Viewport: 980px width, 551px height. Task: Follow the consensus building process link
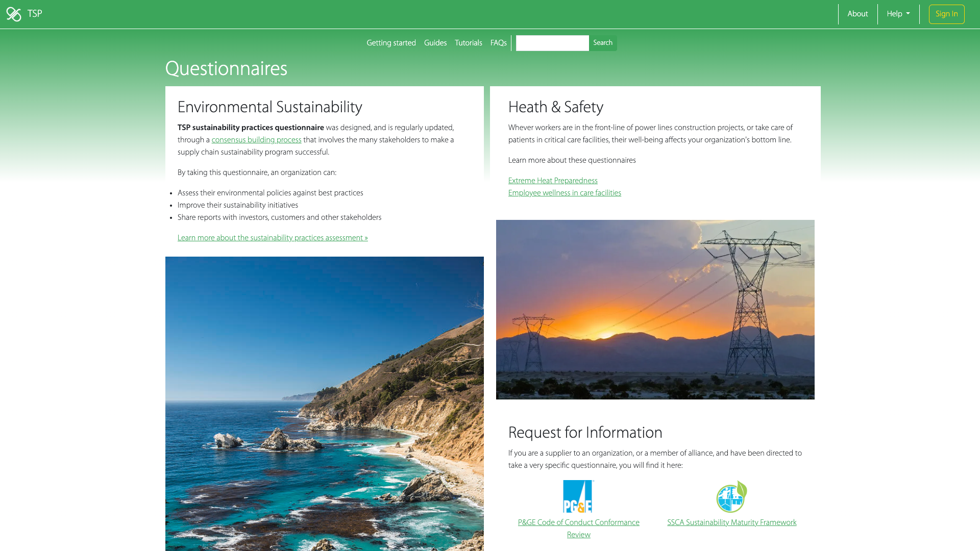pos(256,140)
